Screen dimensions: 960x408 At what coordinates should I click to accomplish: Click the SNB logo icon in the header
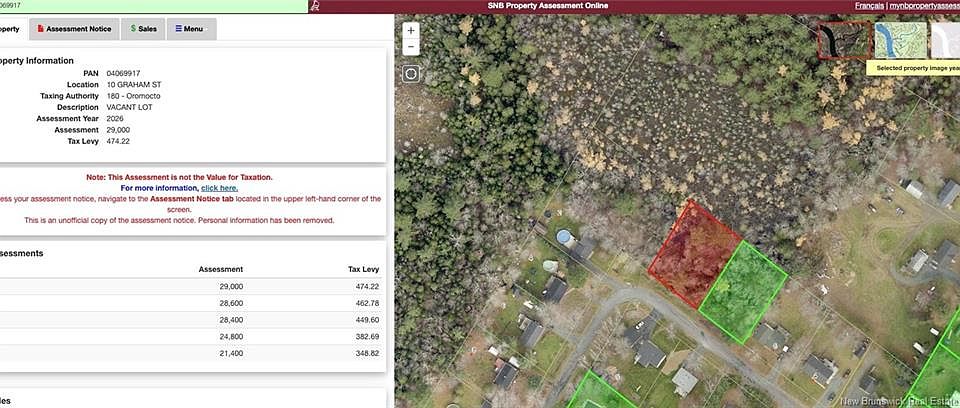tap(315, 6)
